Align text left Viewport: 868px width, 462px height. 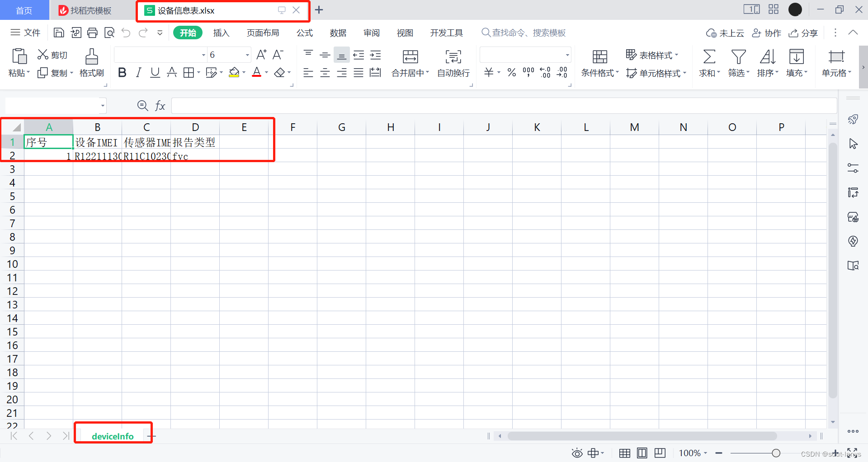point(308,72)
